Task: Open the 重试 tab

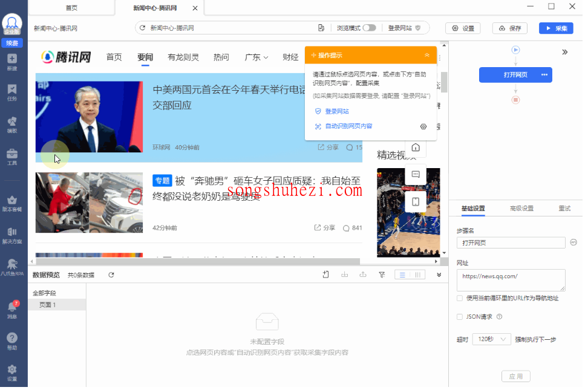Action: [564, 209]
